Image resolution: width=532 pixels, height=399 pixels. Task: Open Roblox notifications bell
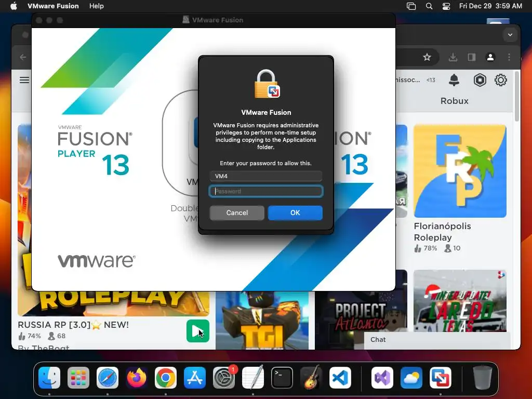[454, 80]
